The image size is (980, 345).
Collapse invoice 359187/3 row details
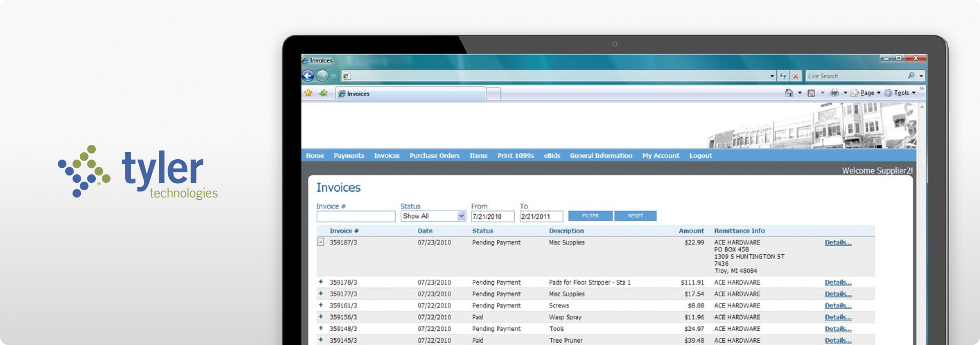[321, 242]
